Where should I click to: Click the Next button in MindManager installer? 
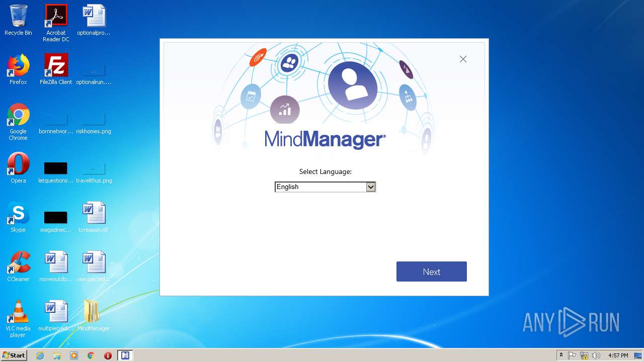(x=431, y=271)
